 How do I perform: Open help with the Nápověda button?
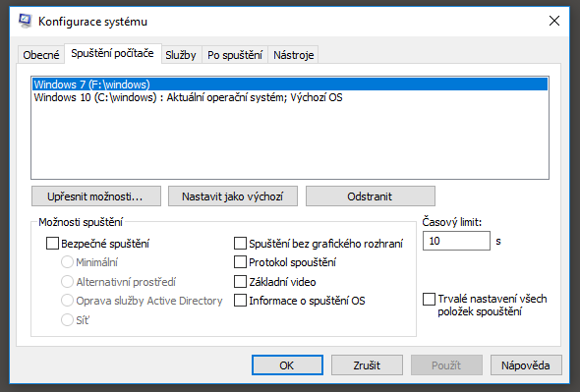point(526,365)
